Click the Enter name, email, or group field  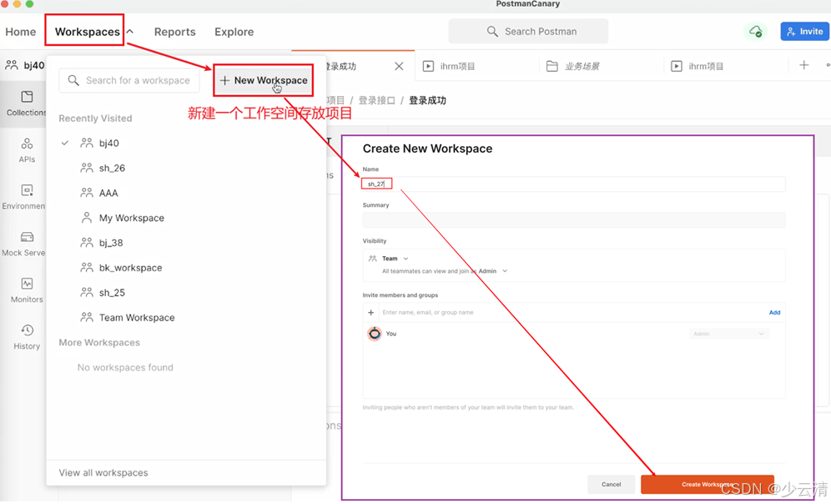(572, 312)
